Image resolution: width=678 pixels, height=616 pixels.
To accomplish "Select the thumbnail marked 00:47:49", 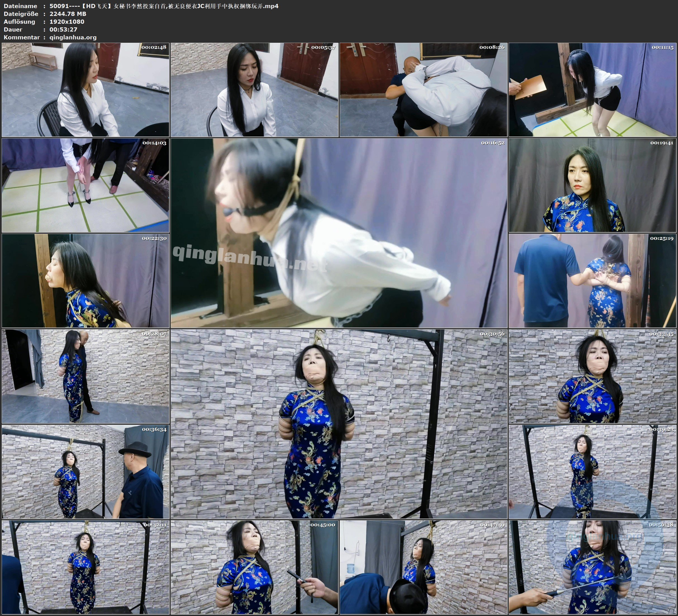I will [x=423, y=567].
